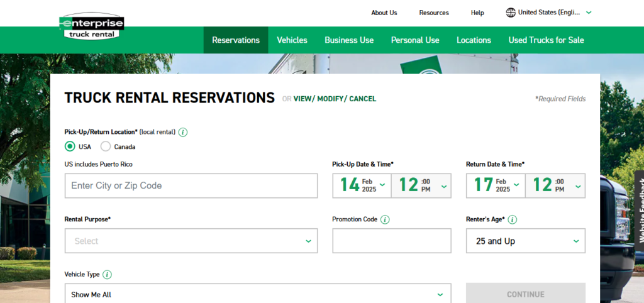Viewport: 644px width, 303px height.
Task: Open info icon next to Promotion Code
Action: click(385, 219)
